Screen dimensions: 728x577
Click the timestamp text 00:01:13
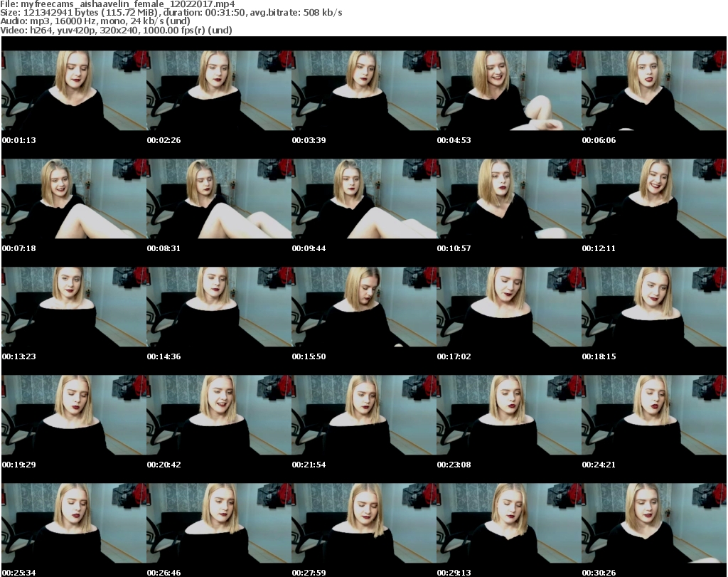click(19, 140)
